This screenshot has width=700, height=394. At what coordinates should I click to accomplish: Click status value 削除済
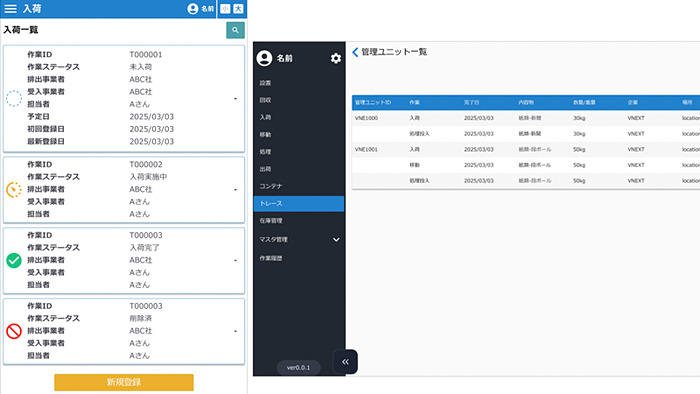click(x=140, y=319)
